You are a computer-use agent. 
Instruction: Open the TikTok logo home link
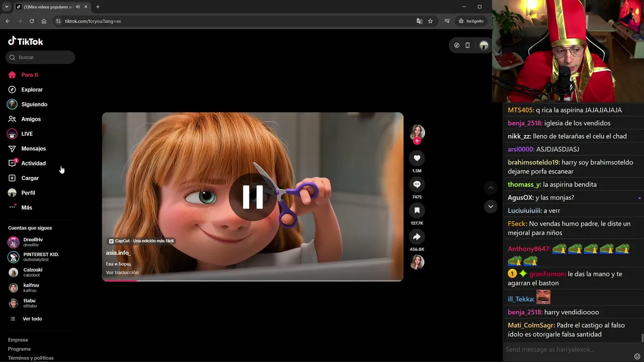point(26,41)
